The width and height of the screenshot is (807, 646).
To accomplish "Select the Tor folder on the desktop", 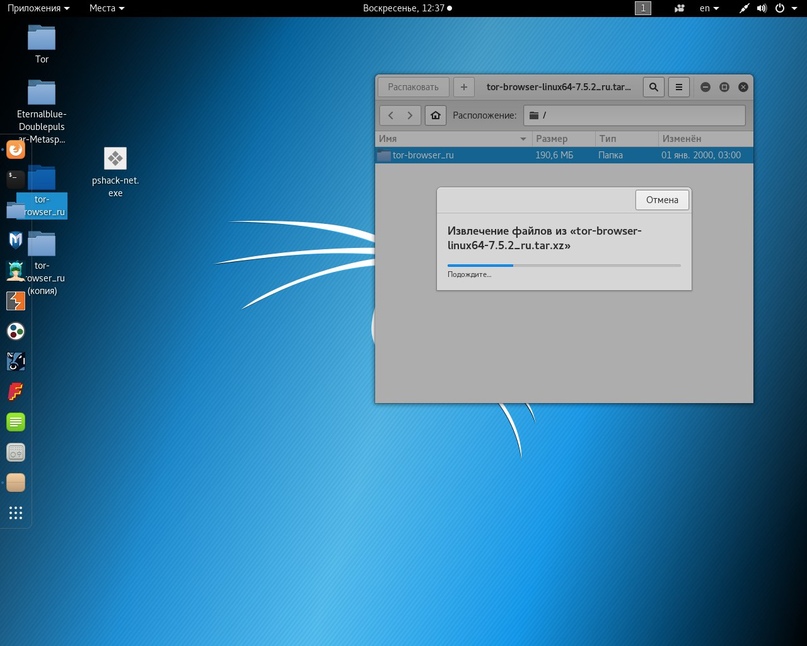I will click(x=42, y=44).
